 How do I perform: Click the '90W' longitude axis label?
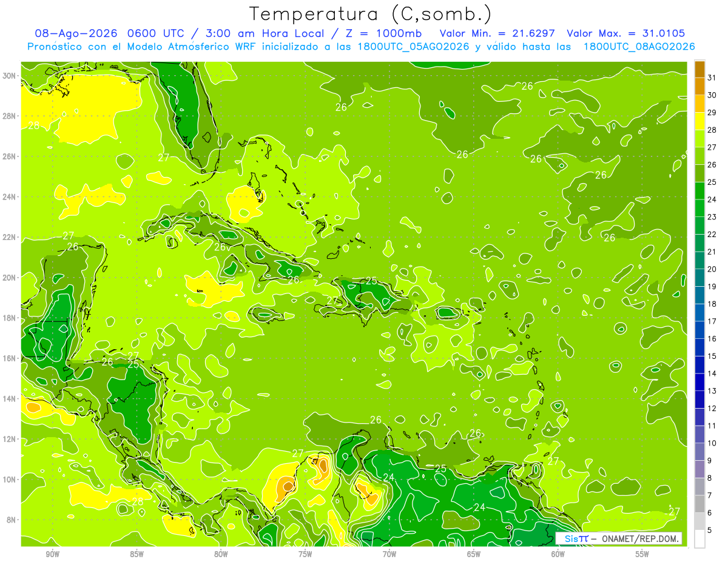52,555
